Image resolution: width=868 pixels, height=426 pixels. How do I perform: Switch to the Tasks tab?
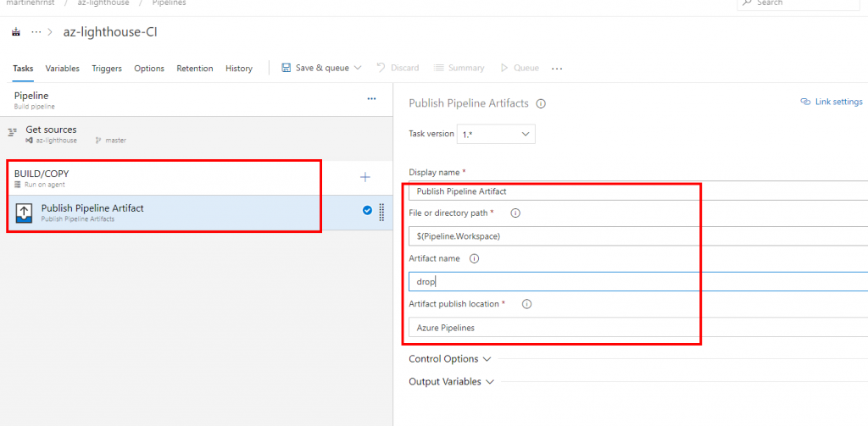coord(23,69)
